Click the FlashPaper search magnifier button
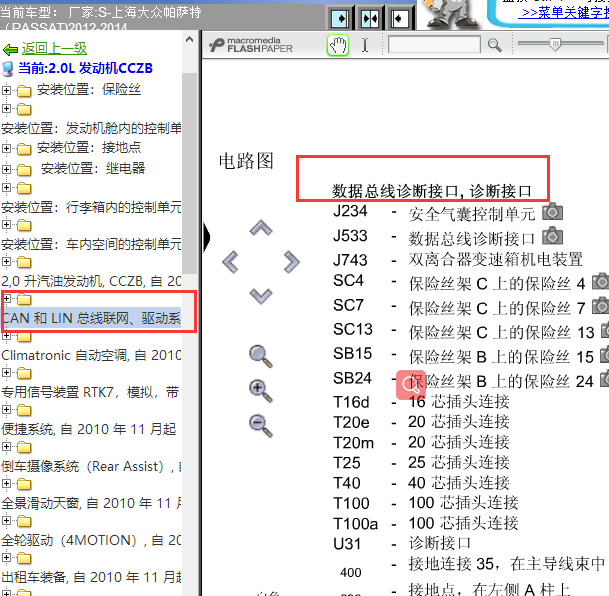609x596 pixels. click(x=494, y=45)
